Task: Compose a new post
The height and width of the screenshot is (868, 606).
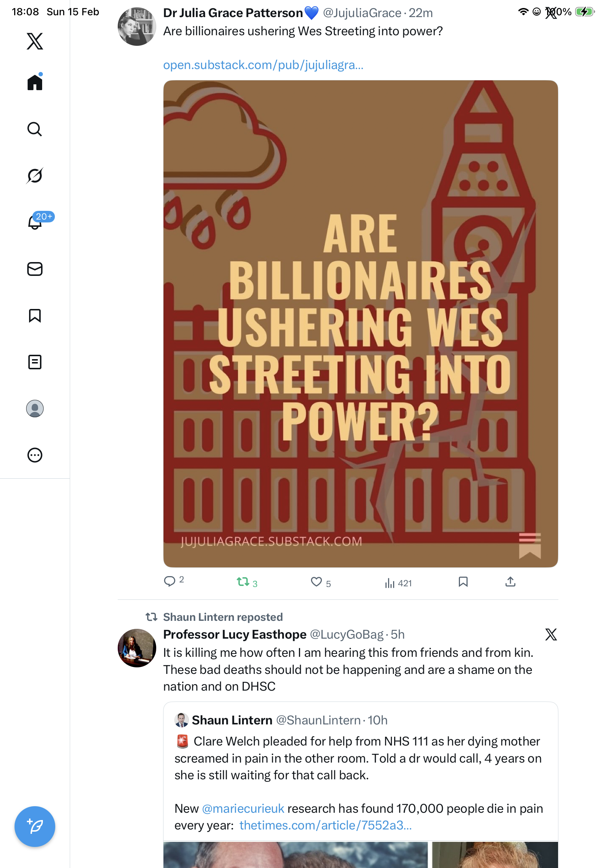Action: 35,827
